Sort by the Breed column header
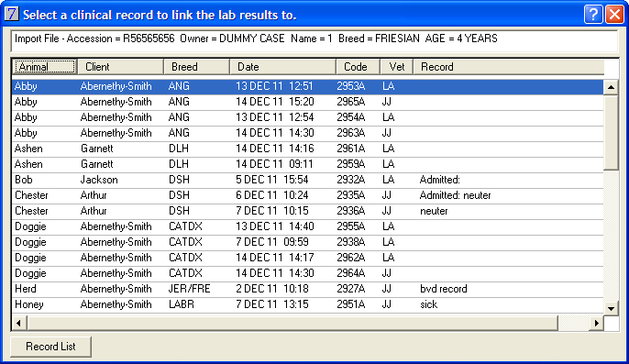This screenshot has width=629, height=364. click(196, 67)
